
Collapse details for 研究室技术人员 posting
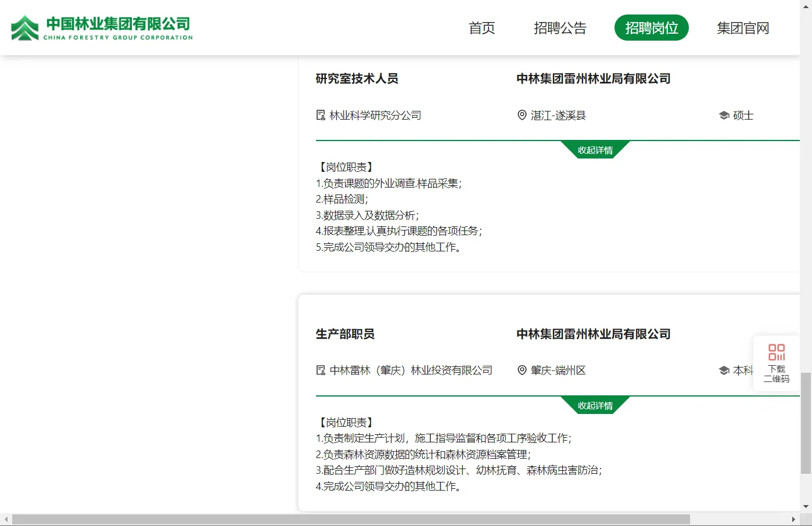point(595,150)
